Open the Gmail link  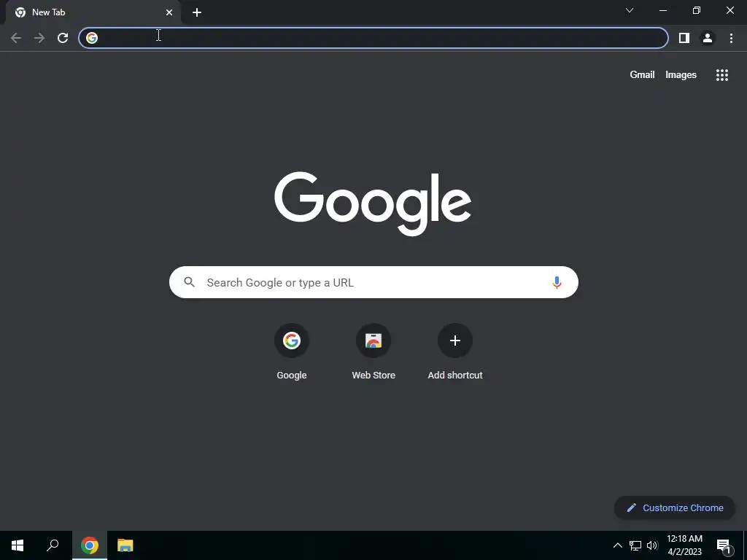[642, 75]
